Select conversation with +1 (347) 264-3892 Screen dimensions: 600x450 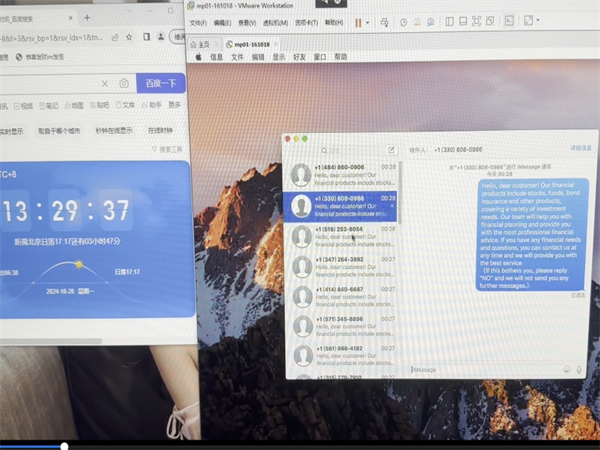click(343, 267)
